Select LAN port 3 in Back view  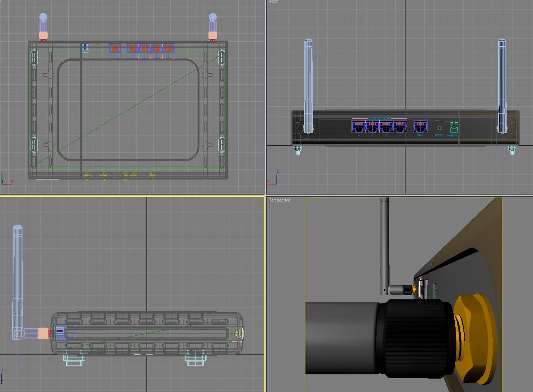[372, 126]
